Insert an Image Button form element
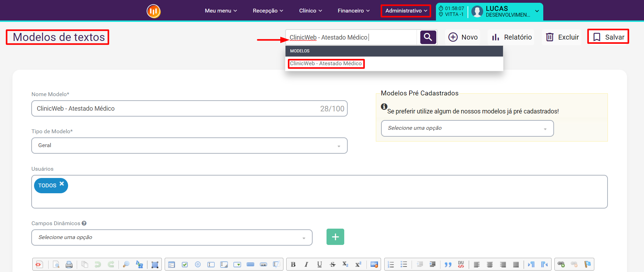Viewport: 644px width, 272px height. 264,264
